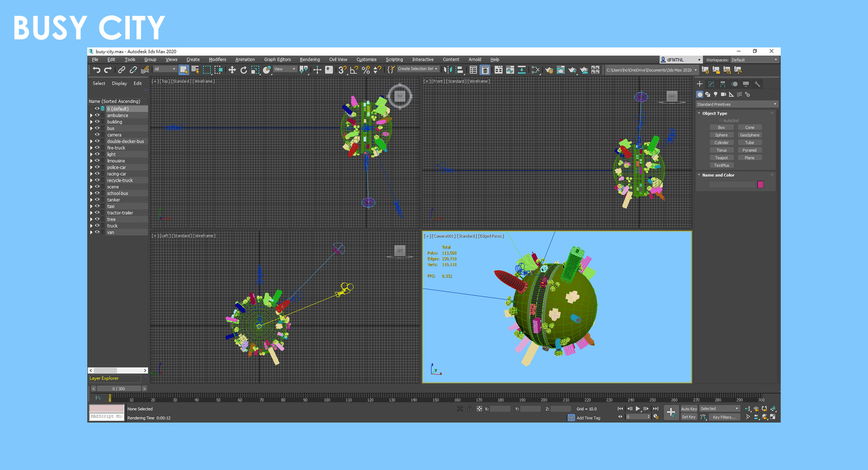Screen dimensions: 868x470
Task: Toggle the selection lock icon
Action: [469, 409]
